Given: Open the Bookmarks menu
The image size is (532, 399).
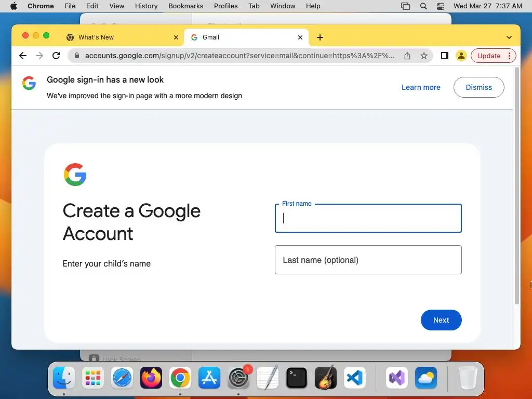Looking at the screenshot, I should tap(185, 6).
